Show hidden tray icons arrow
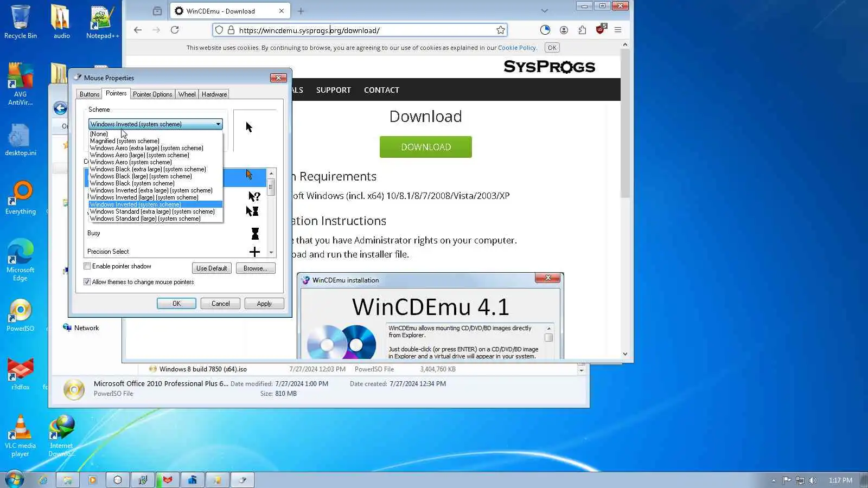868x488 pixels. pyautogui.click(x=774, y=480)
